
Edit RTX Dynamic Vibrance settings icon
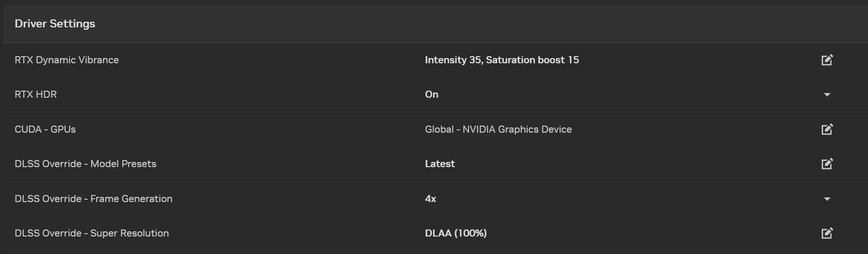click(827, 60)
